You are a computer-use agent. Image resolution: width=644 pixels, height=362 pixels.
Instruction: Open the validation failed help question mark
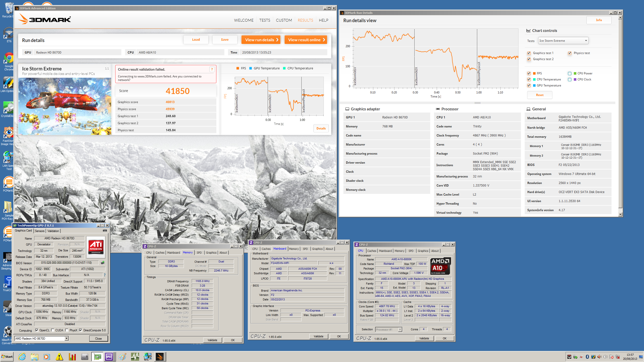212,69
